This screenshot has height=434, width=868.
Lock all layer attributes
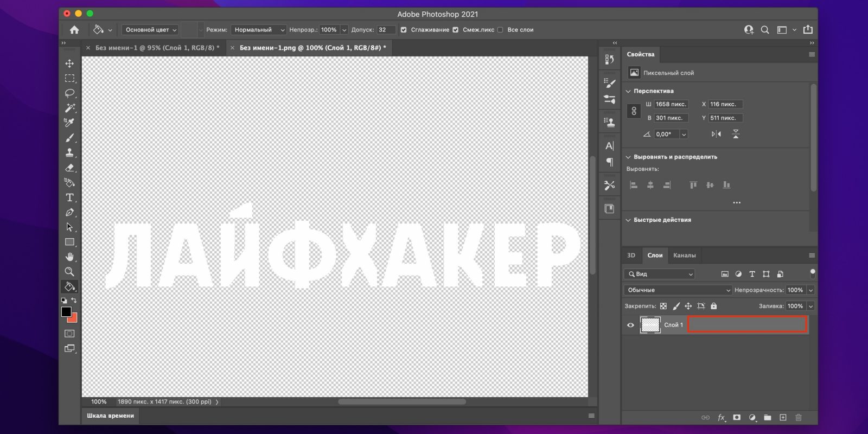coord(713,306)
